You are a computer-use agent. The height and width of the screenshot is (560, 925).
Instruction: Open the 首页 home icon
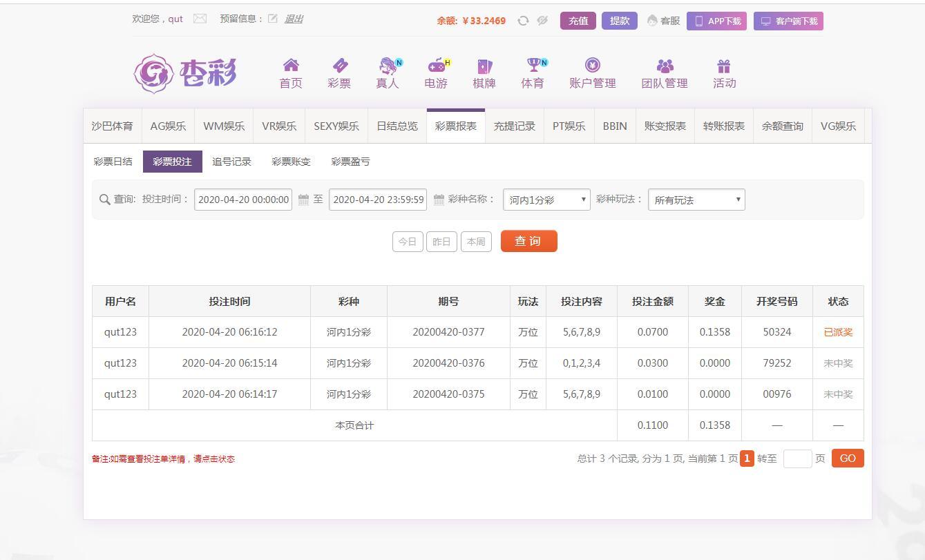click(x=291, y=66)
